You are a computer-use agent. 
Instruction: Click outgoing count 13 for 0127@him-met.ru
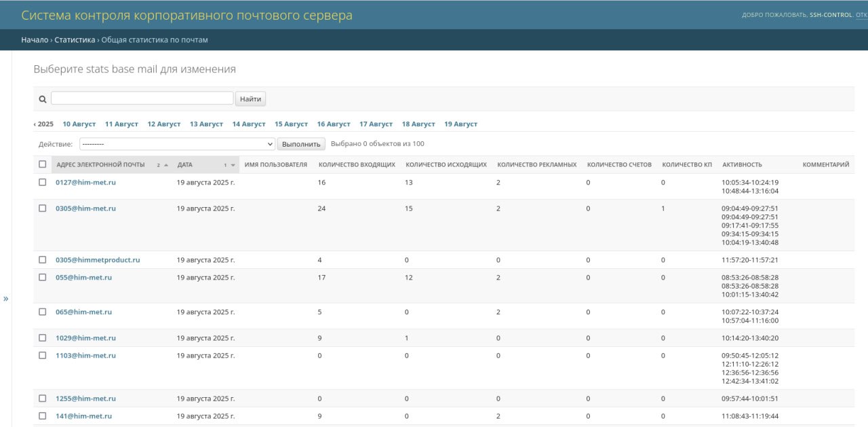(409, 183)
